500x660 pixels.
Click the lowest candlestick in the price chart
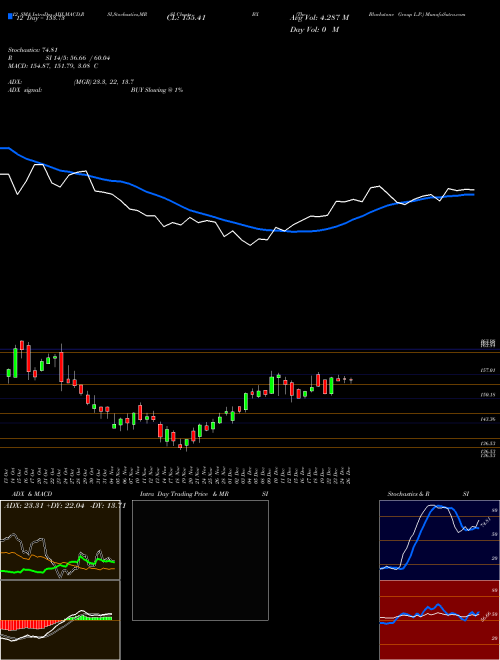point(186,443)
